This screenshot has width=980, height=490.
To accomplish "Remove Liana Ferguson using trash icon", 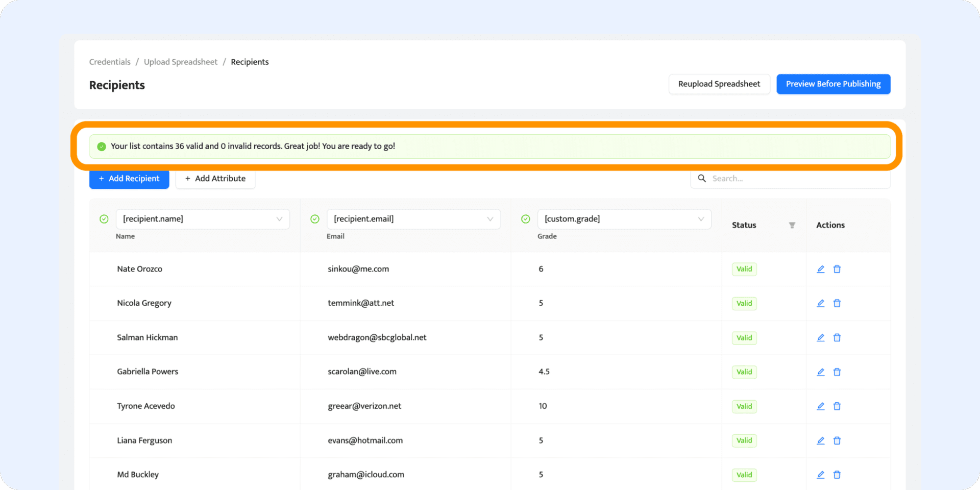I will (837, 440).
